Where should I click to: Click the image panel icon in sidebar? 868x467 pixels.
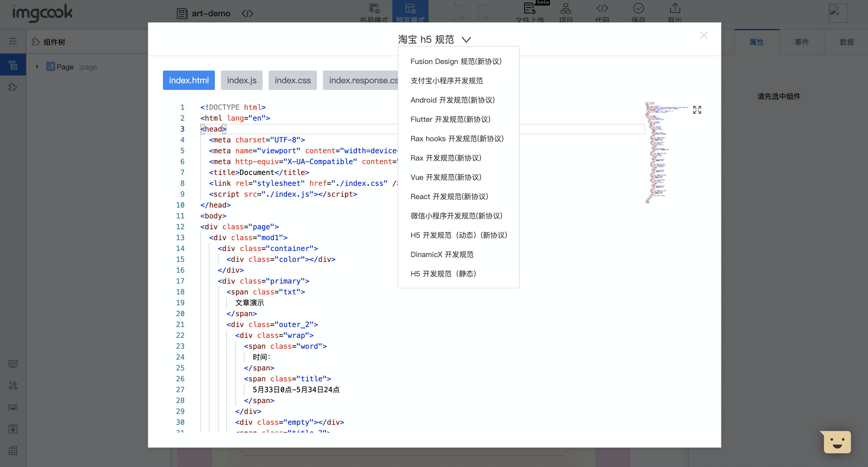[13, 407]
